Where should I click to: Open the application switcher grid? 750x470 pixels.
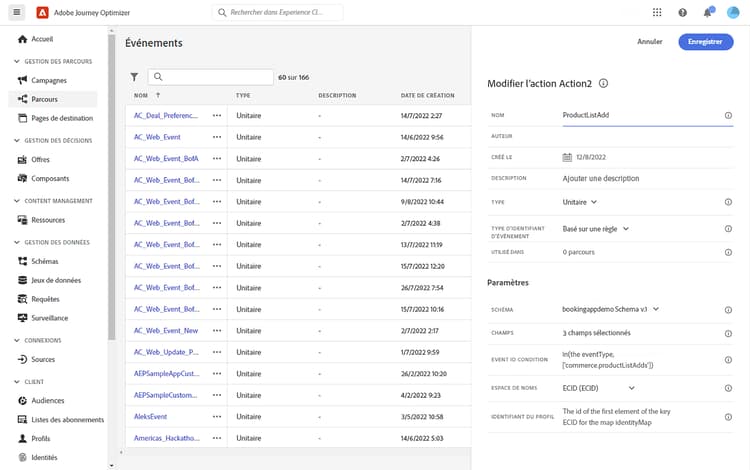tap(657, 13)
